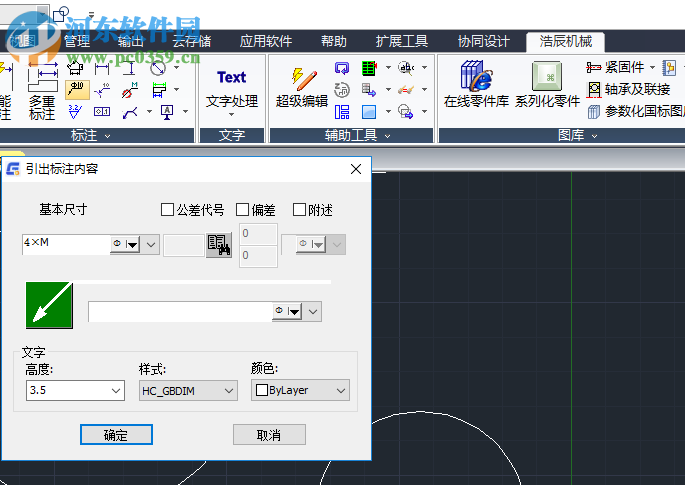The width and height of the screenshot is (685, 485).
Task: Click the highlighted leader note annotation icon
Action: click(77, 90)
